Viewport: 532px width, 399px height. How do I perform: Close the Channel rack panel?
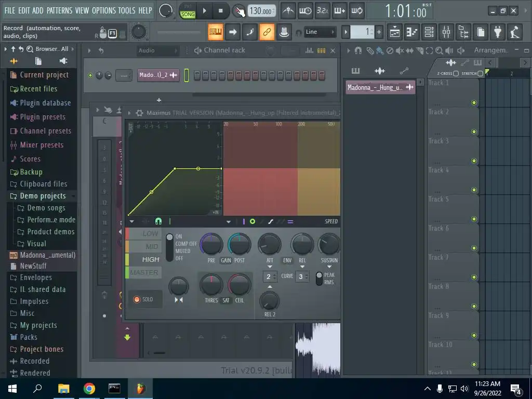click(333, 50)
